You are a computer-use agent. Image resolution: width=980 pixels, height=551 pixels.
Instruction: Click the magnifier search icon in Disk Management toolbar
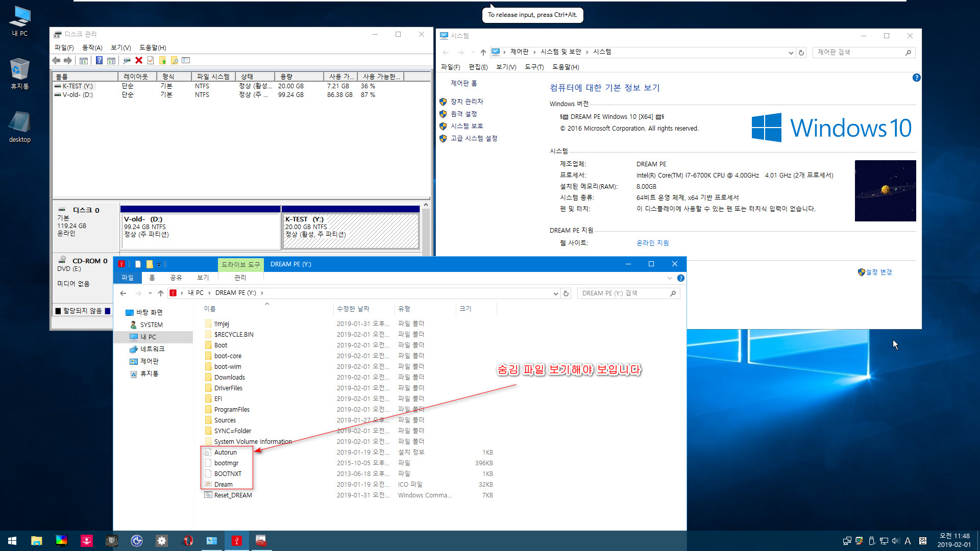point(174,61)
